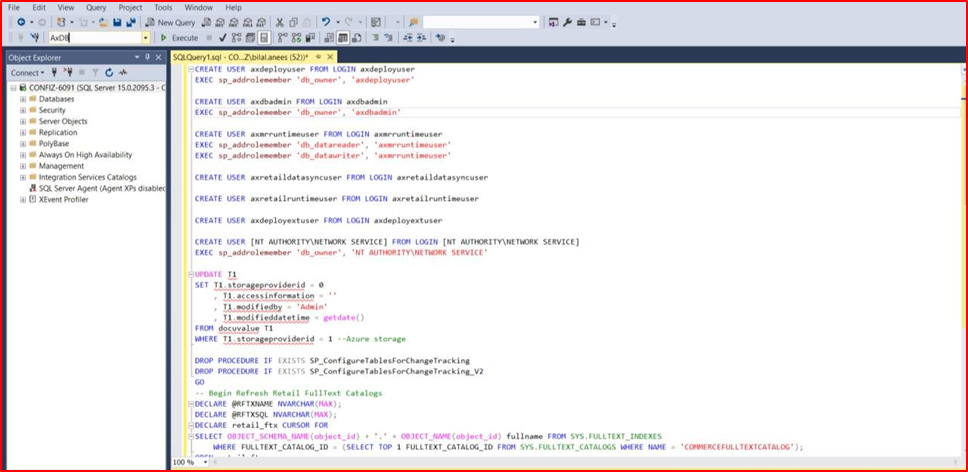Click the New Query toolbar button
The height and width of the screenshot is (472, 968).
tap(169, 22)
